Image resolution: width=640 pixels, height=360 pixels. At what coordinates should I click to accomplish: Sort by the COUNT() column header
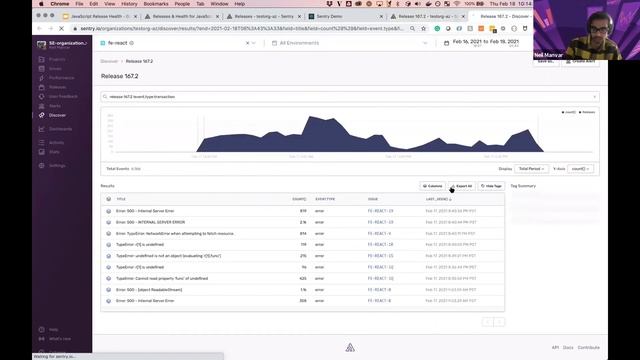click(x=299, y=199)
